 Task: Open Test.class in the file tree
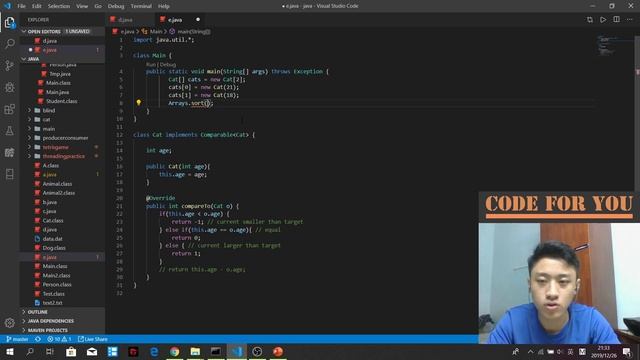(53, 294)
